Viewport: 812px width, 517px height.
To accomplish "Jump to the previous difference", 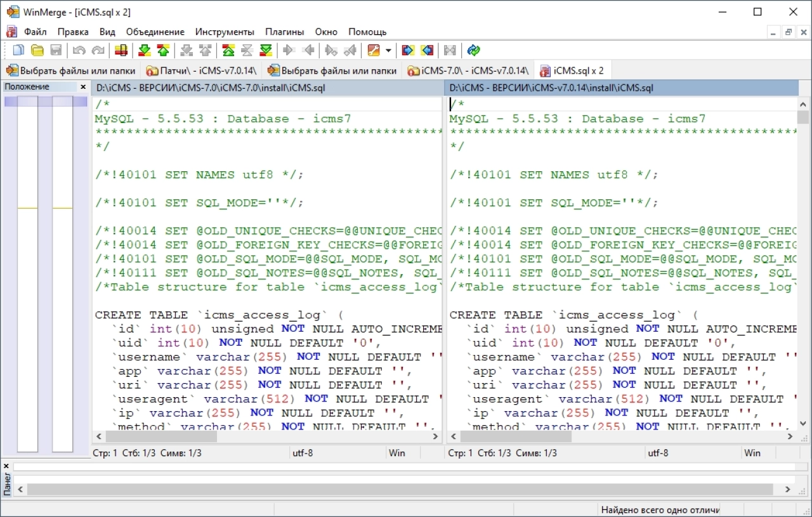I will [163, 50].
